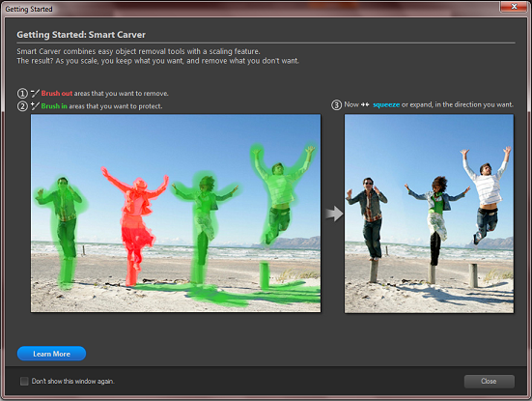Click the circled number 1 step icon
Image resolution: width=532 pixels, height=401 pixels.
(22, 94)
